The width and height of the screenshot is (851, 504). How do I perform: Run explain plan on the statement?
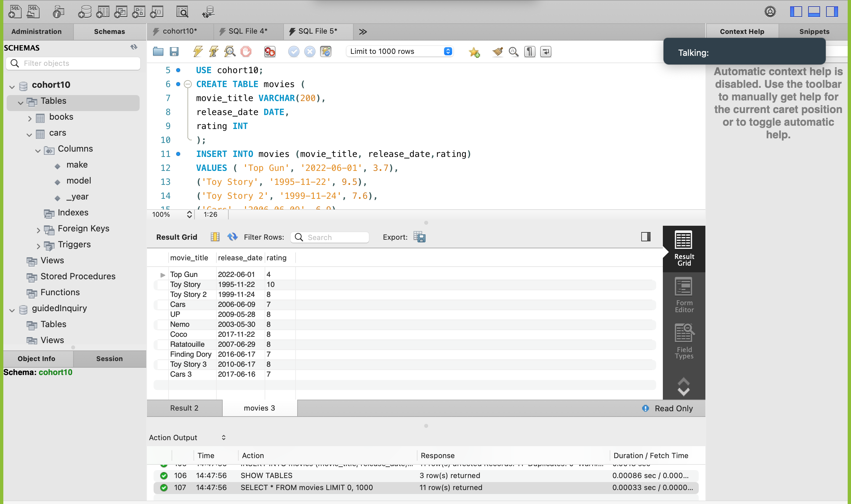point(230,52)
